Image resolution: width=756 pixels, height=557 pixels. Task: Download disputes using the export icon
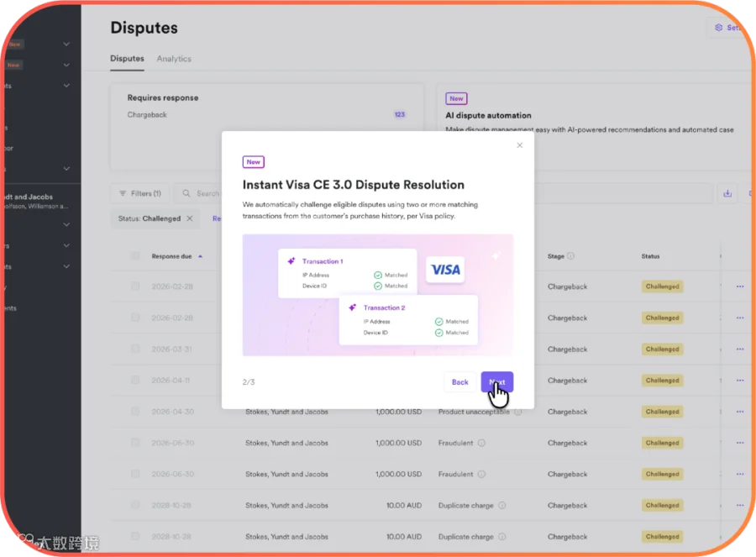[x=727, y=193]
